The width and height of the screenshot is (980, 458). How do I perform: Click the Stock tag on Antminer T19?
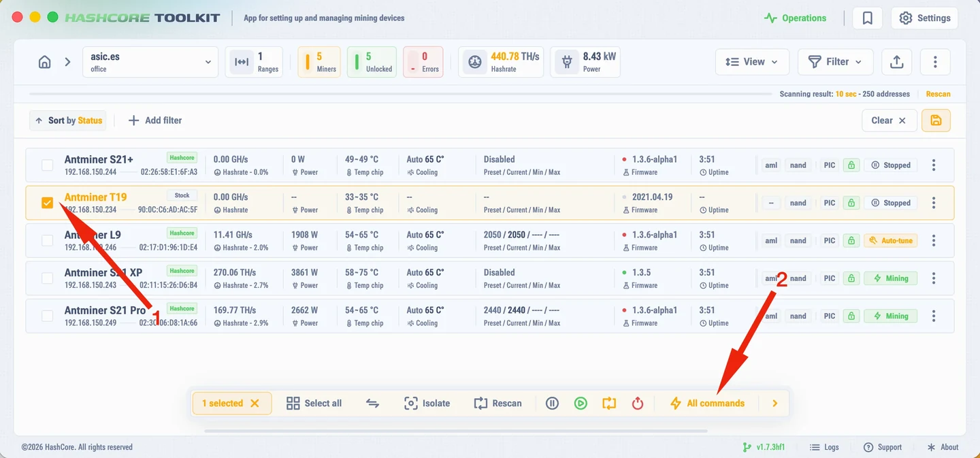pyautogui.click(x=182, y=195)
